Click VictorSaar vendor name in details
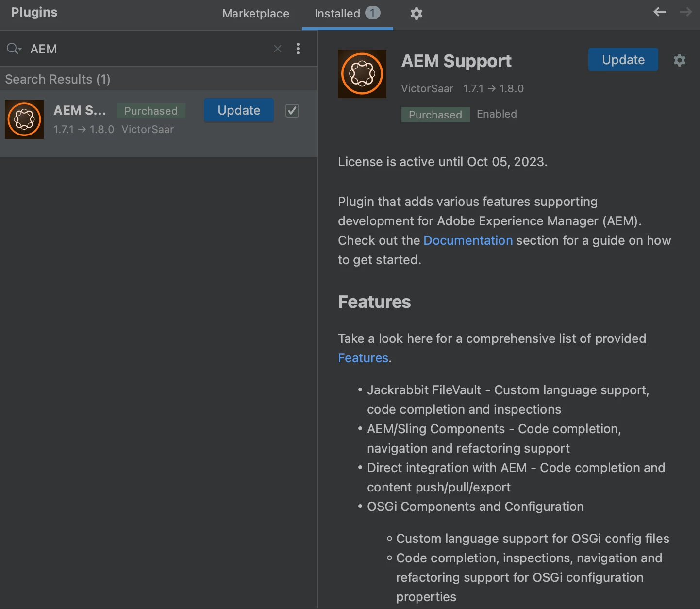The image size is (700, 609). click(x=427, y=89)
